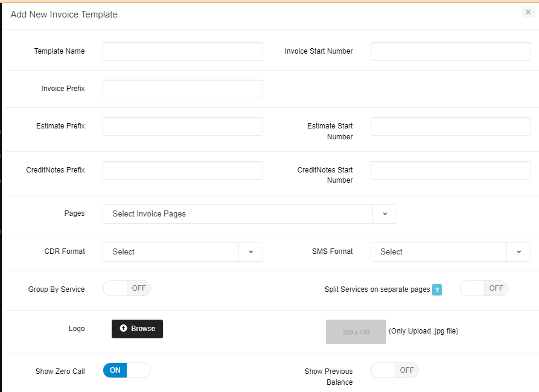Enable Split Services on separate pages

pyautogui.click(x=483, y=288)
